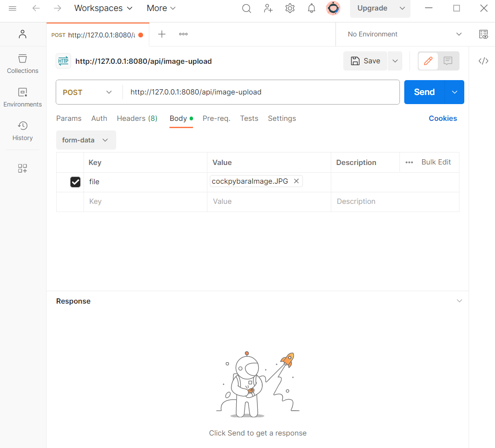Click the Upgrade button
Viewport: 495px width, 448px height.
coord(373,8)
